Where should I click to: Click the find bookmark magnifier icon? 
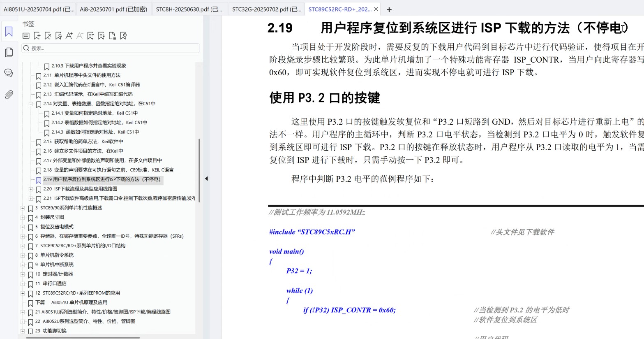coord(58,36)
